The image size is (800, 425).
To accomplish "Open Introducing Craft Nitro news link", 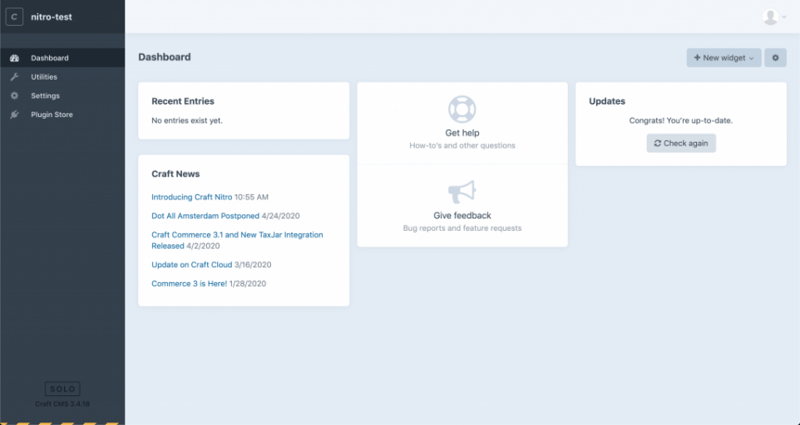I will (x=191, y=197).
